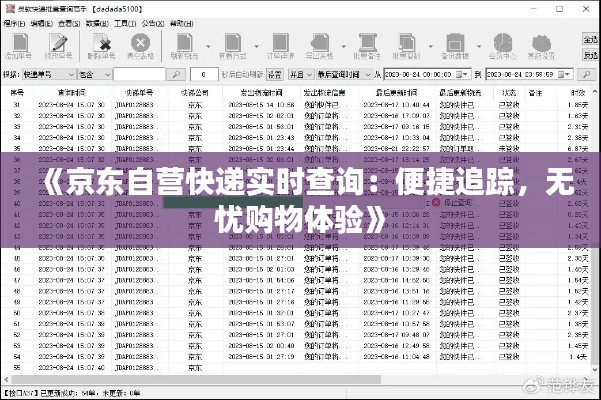Open the 包含 match-type dropdown
The width and height of the screenshot is (601, 400).
95,74
